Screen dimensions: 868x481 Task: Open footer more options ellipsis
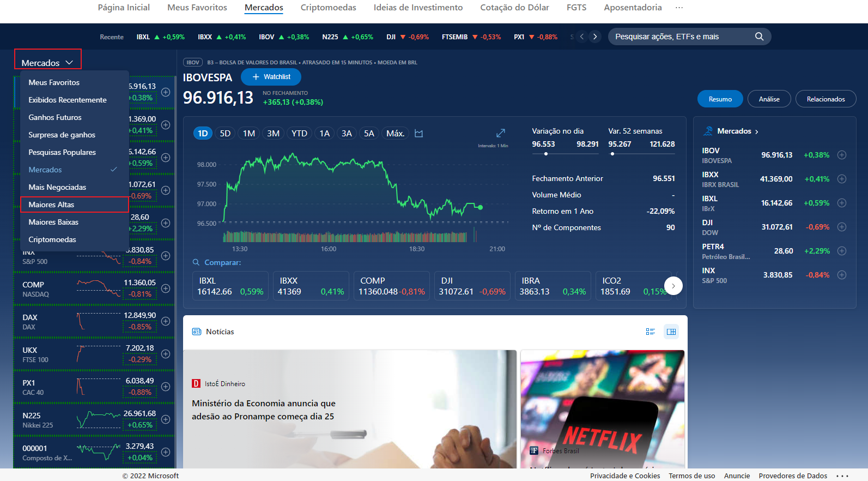click(842, 476)
